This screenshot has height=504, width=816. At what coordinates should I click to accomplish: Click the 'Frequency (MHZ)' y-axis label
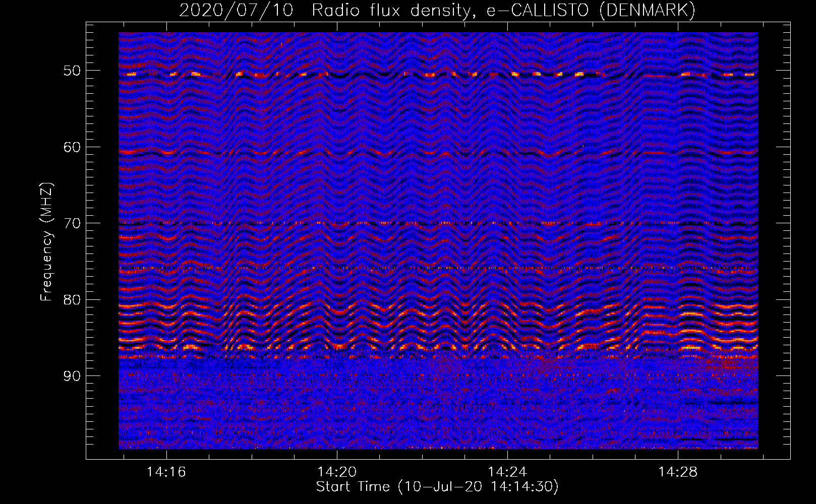coord(46,242)
